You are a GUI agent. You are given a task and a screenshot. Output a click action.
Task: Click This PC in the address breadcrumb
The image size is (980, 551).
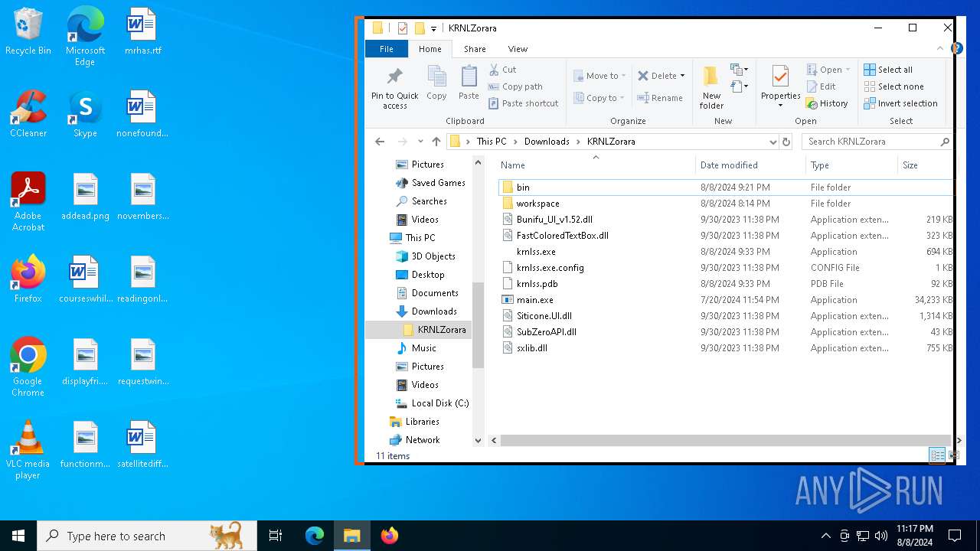491,142
